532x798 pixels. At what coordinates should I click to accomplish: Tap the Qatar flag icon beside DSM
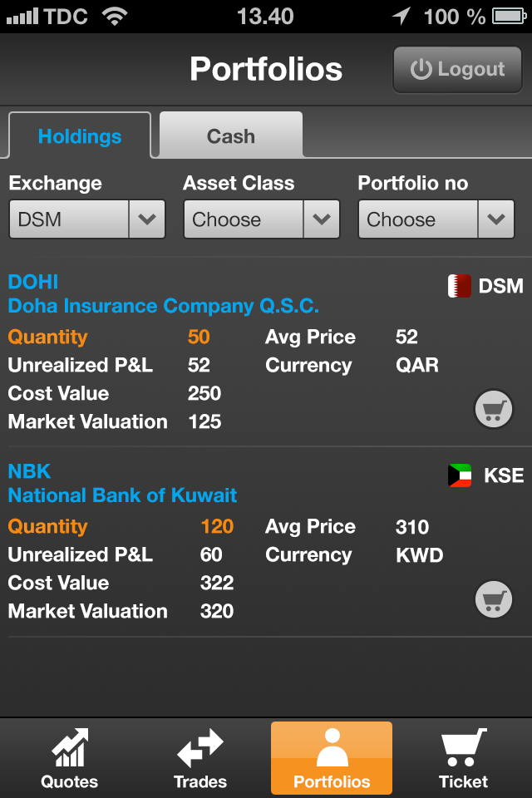(460, 286)
